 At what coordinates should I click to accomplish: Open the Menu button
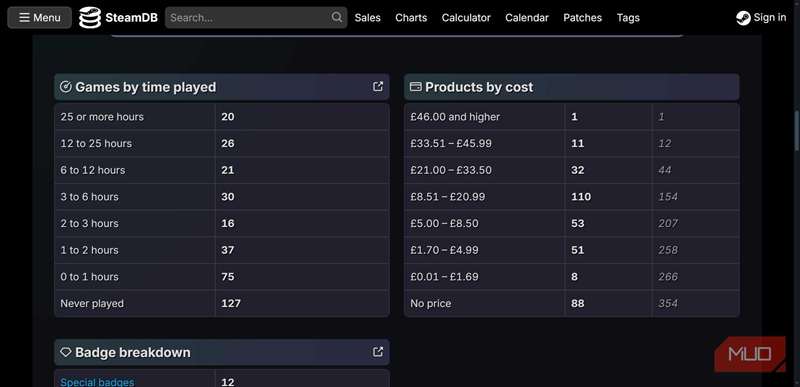pyautogui.click(x=39, y=17)
